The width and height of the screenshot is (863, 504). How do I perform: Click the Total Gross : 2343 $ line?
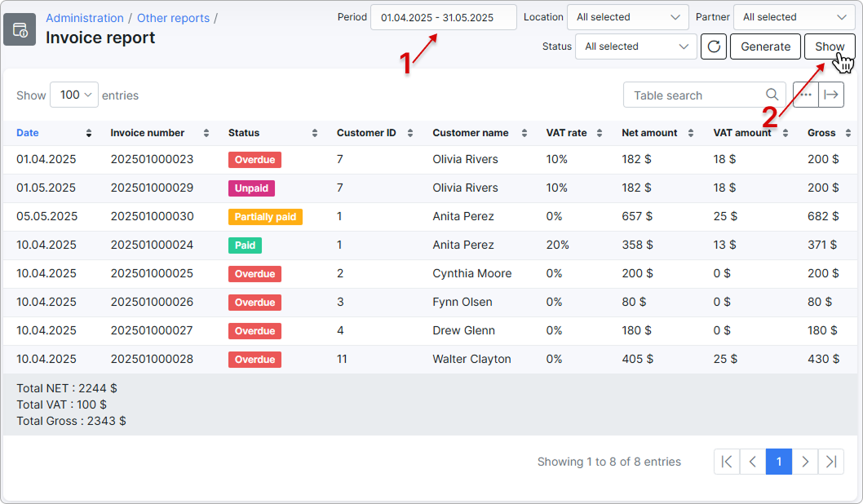71,421
